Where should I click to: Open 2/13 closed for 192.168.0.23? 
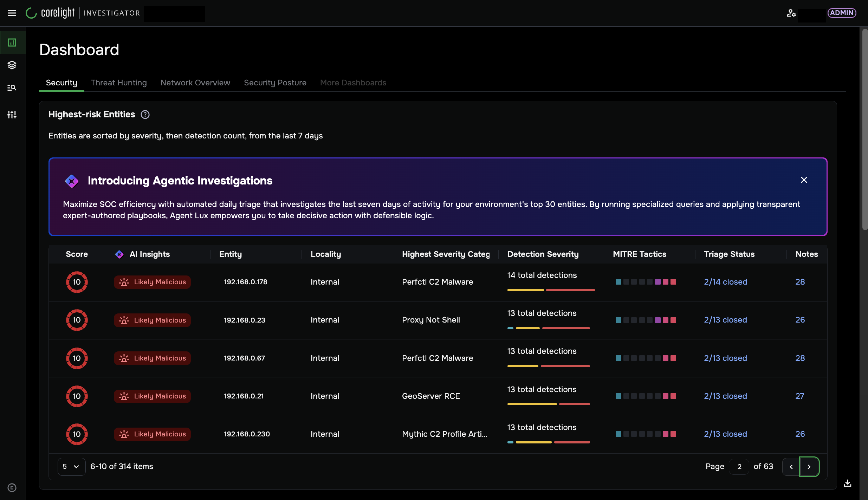click(725, 320)
